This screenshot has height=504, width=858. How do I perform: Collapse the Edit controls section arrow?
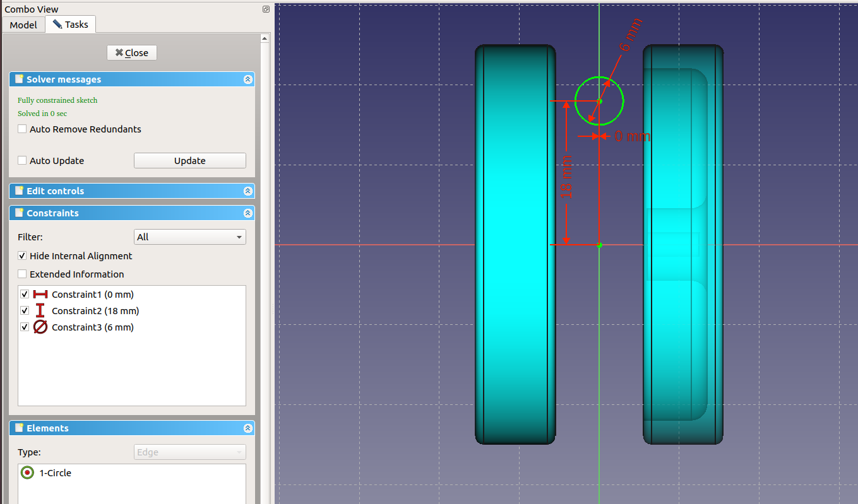coord(247,191)
